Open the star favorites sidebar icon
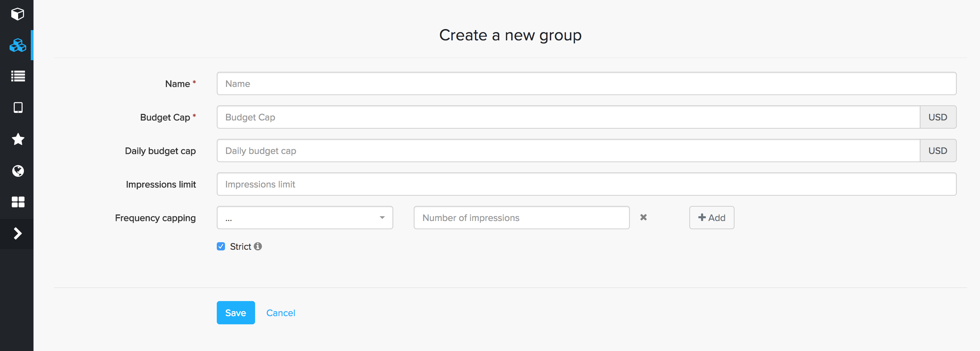Viewport: 980px width, 351px height. pos(17,139)
